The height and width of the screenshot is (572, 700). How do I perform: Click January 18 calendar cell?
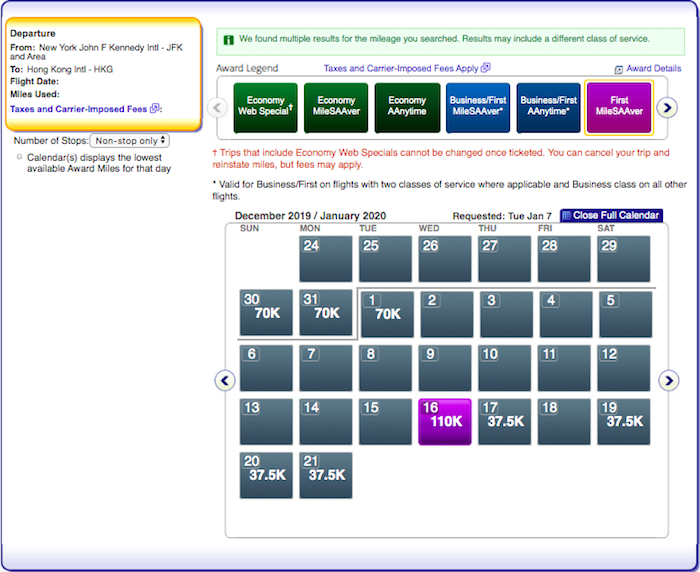click(x=564, y=422)
